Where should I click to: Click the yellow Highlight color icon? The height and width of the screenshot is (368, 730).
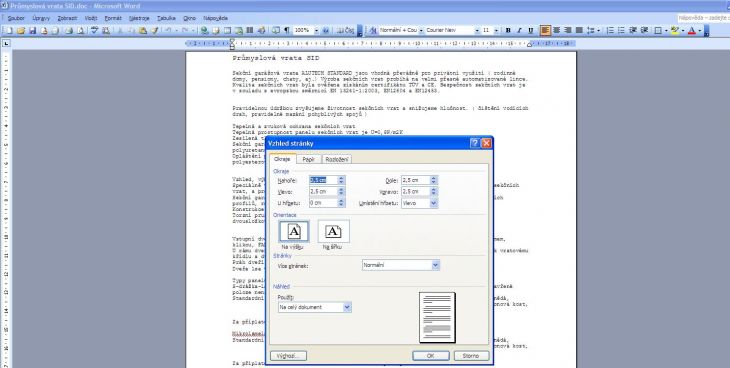click(x=675, y=31)
